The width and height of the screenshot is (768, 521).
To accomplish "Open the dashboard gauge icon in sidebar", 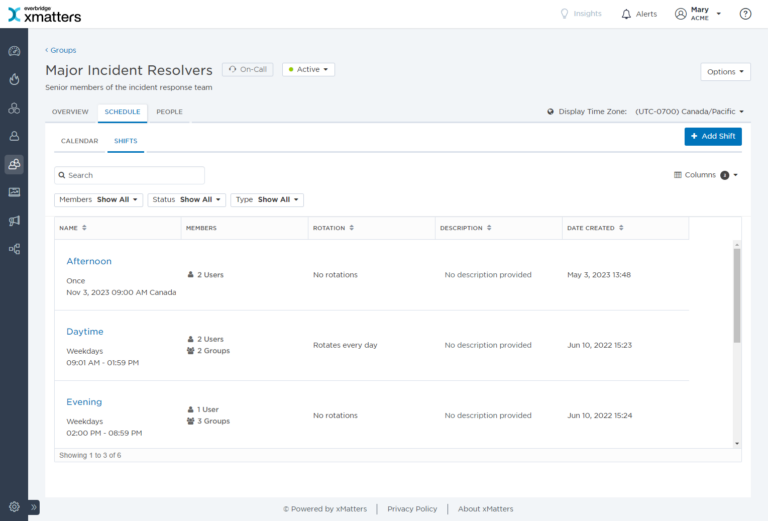I will pos(14,51).
